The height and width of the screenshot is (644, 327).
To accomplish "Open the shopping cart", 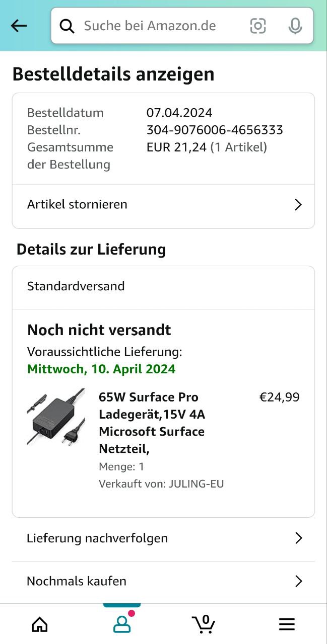I will pos(204,624).
